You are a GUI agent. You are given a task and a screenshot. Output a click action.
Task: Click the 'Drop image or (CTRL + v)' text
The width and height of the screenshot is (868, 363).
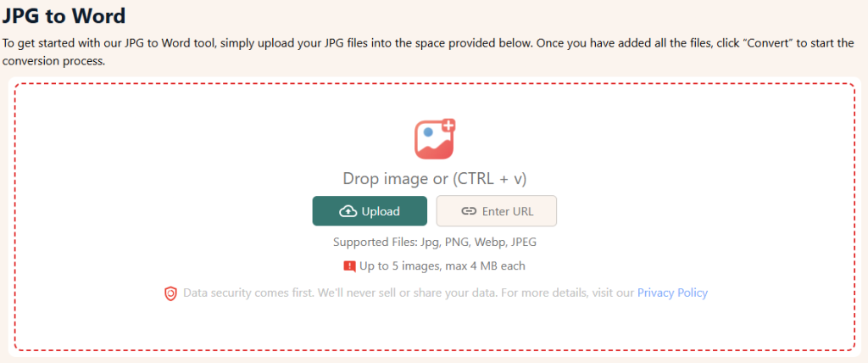point(435,178)
